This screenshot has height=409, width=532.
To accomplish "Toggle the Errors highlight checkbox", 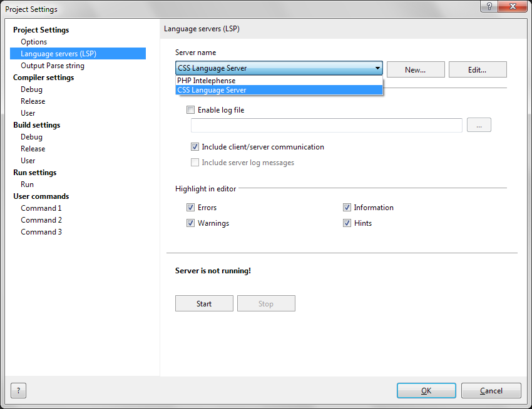I will 191,208.
